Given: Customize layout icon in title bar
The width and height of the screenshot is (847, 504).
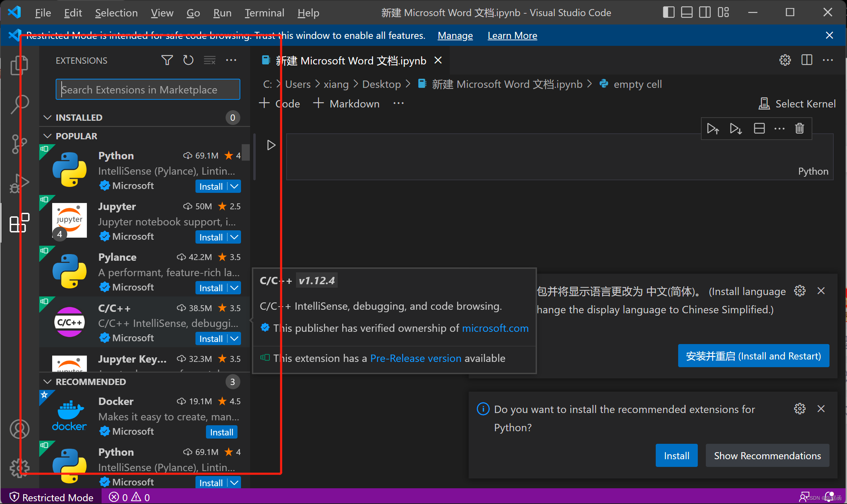Looking at the screenshot, I should (723, 13).
